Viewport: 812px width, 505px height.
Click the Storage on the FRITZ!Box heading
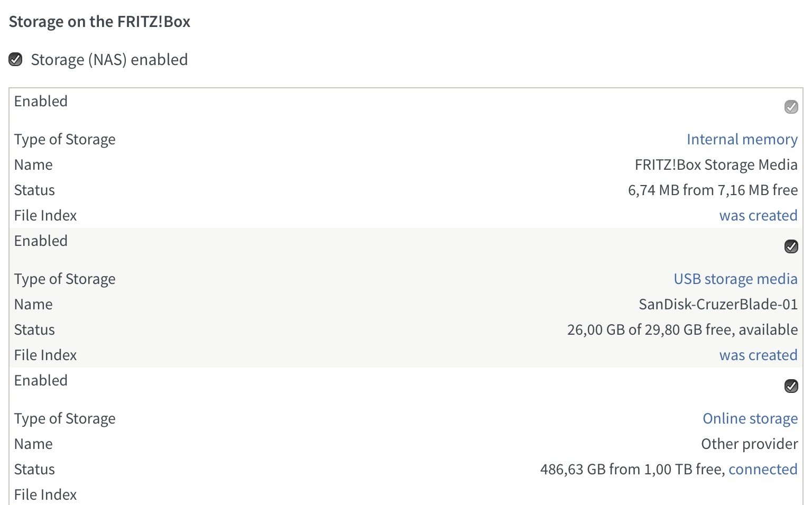pyautogui.click(x=99, y=22)
